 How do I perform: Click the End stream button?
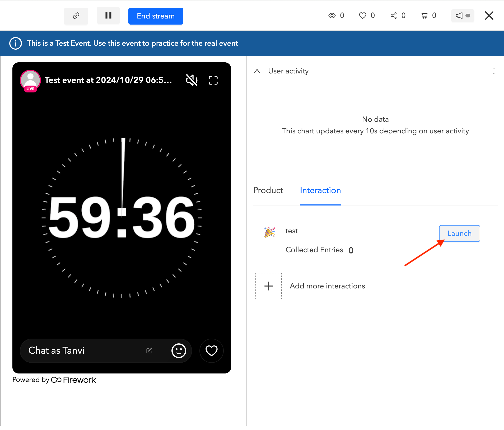point(156,16)
